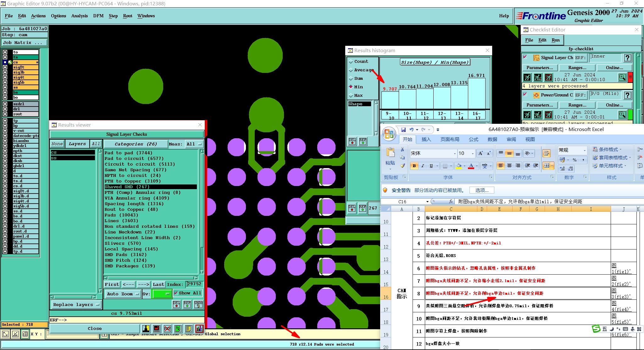
Task: Switch to Excel 插入 tab
Action: 426,139
